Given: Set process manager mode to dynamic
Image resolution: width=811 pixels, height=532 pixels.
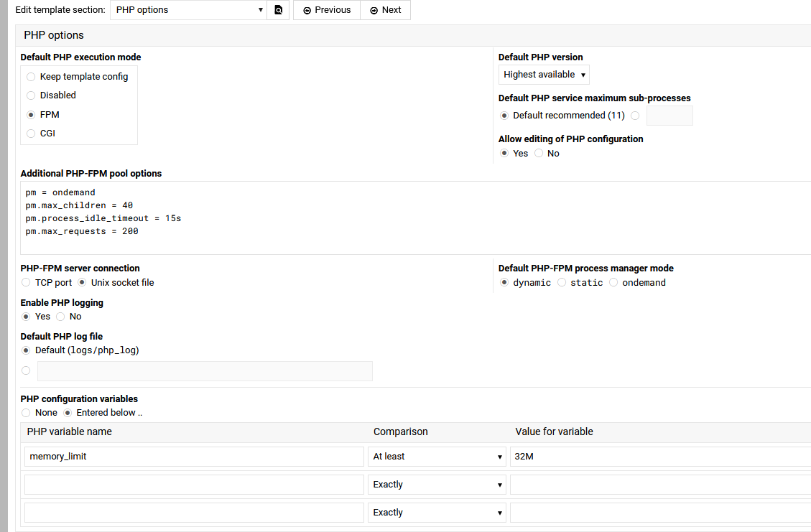Looking at the screenshot, I should (504, 282).
